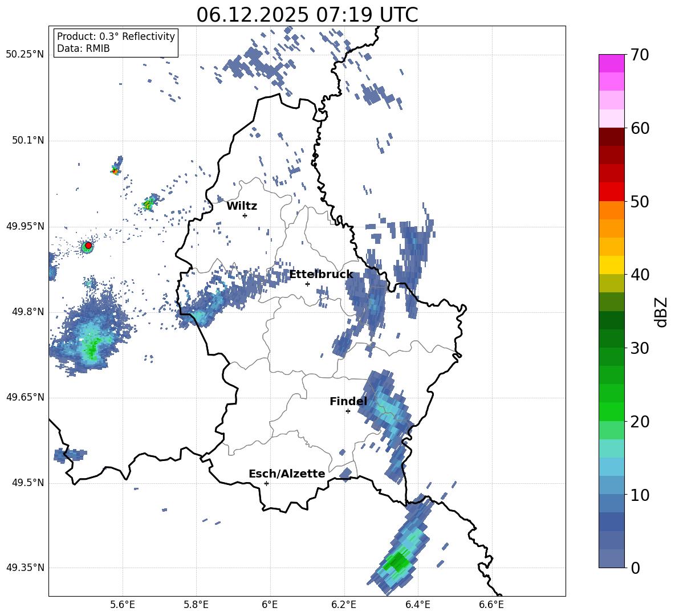Image resolution: width=675 pixels, height=616 pixels.
Task: Click the colorbar tick label 50
Action: (x=640, y=201)
